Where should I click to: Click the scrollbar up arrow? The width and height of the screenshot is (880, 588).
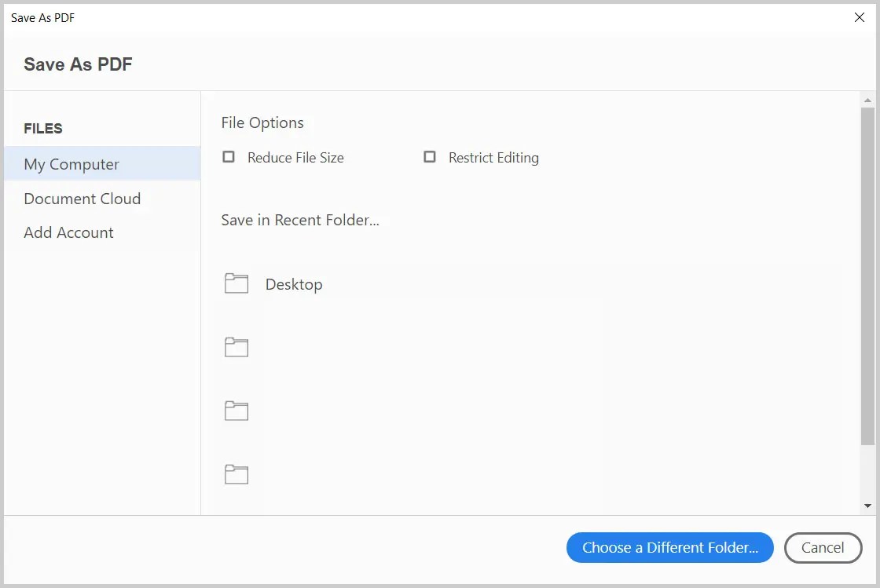tap(867, 100)
